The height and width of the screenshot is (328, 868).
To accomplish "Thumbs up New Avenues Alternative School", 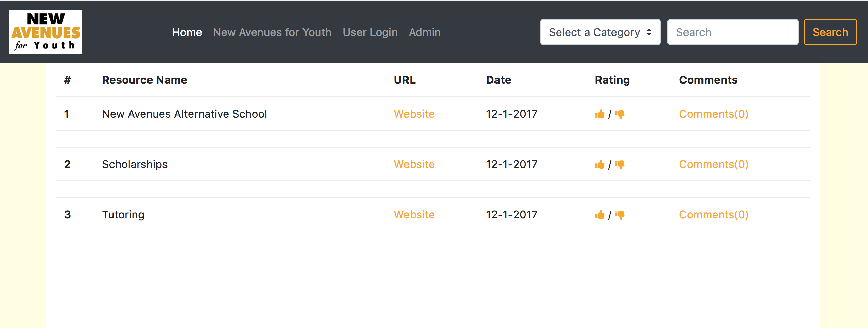I will click(x=600, y=114).
